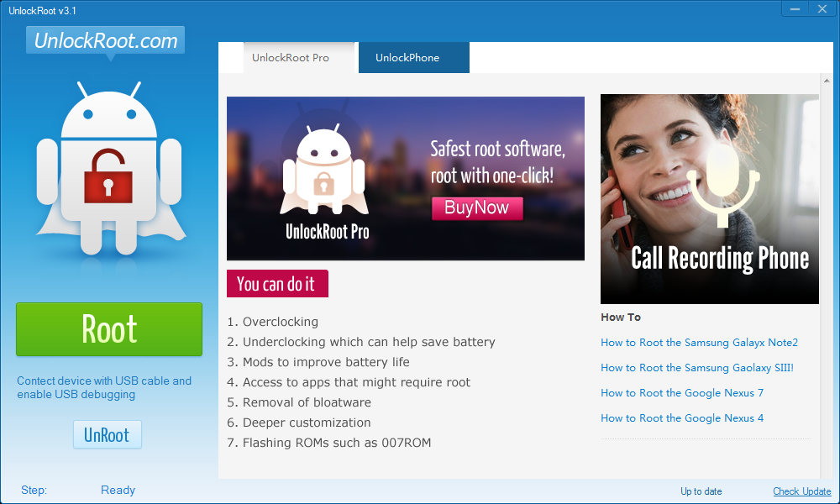The image size is (840, 504).
Task: Open the Call Recording Phone ad image
Action: click(710, 199)
